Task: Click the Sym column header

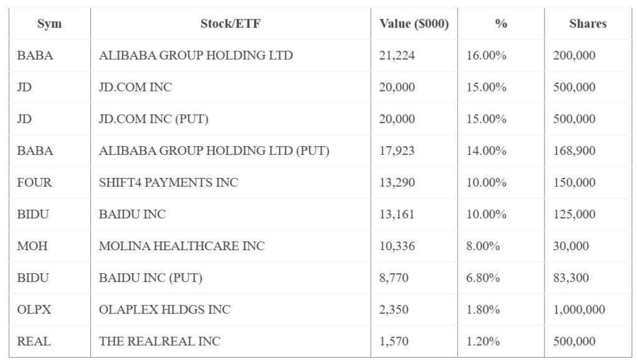Action: pos(49,24)
